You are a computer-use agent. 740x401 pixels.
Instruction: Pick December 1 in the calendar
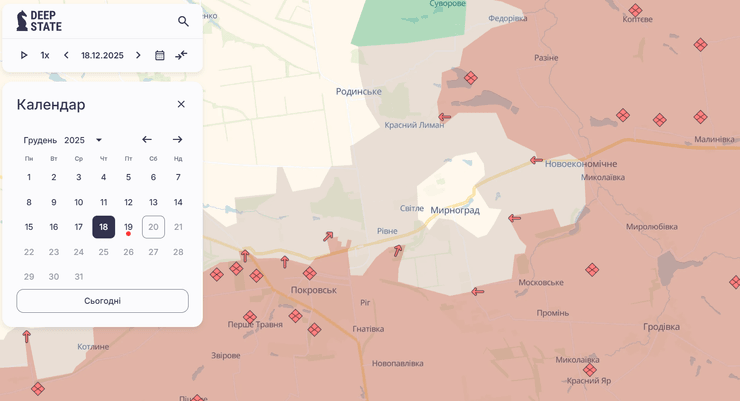coord(29,177)
